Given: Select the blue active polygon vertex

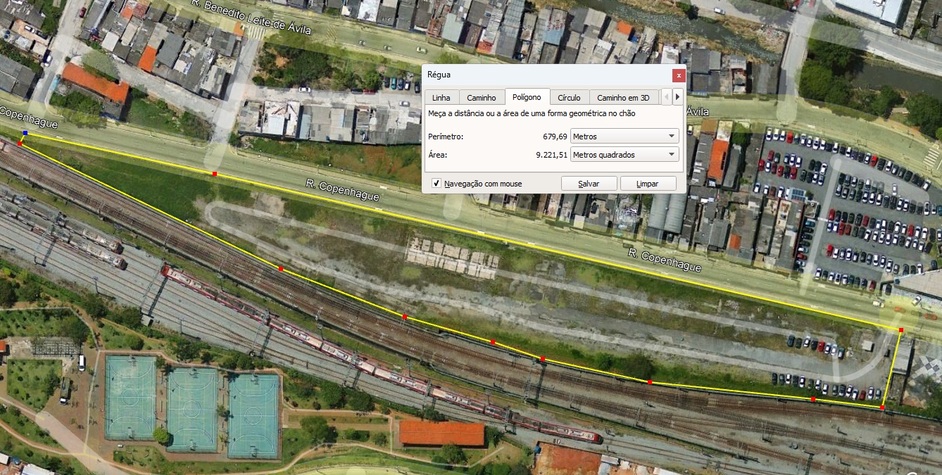Looking at the screenshot, I should point(25,133).
